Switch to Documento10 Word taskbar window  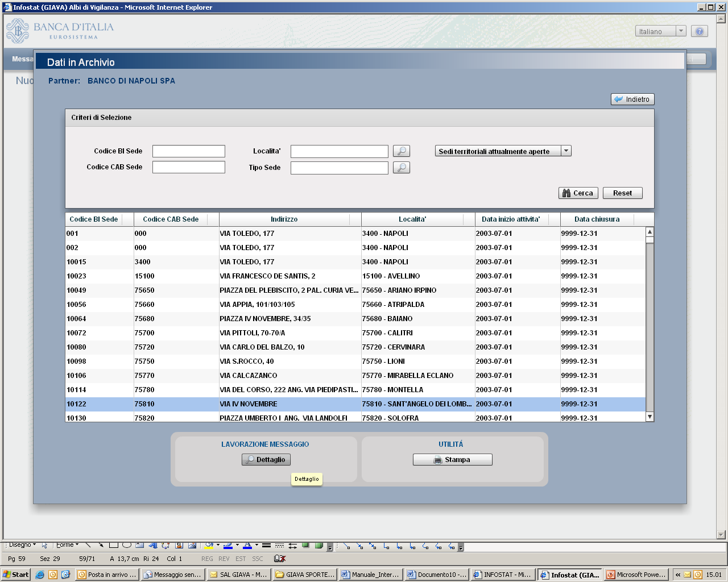click(436, 575)
